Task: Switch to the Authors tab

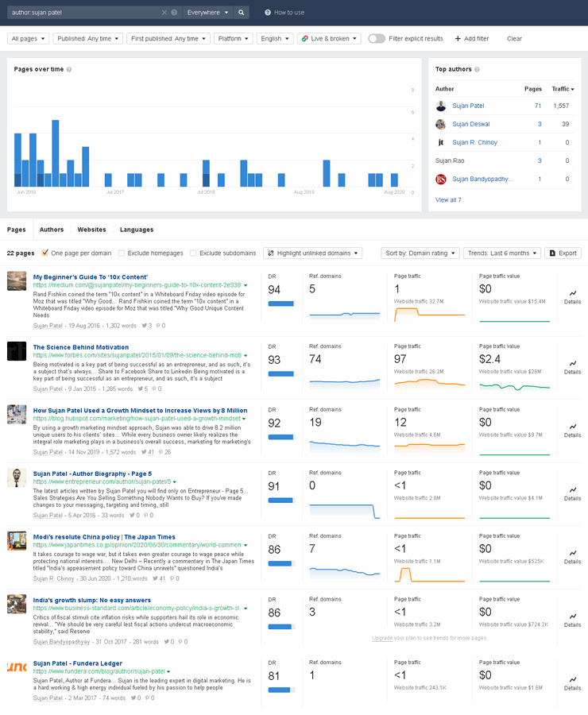Action: [52, 230]
